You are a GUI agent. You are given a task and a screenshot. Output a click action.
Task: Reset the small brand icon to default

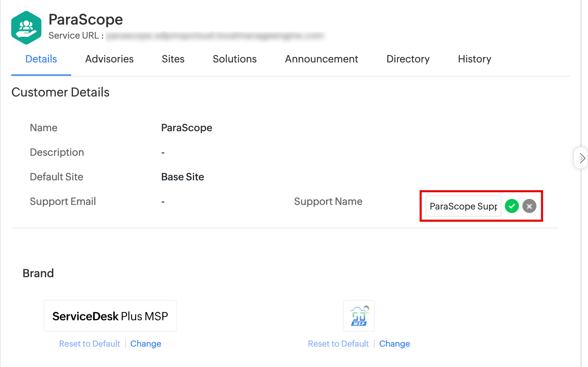338,343
